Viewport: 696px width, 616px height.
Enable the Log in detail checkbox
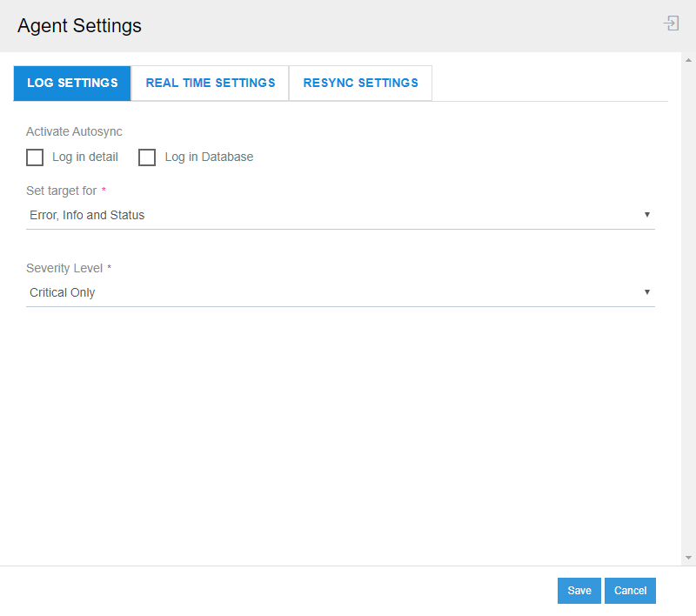(35, 157)
